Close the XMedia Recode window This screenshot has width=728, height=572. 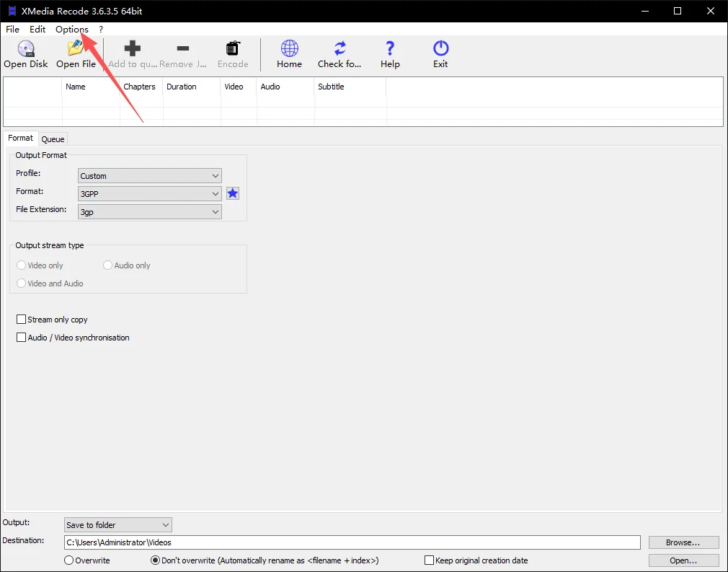[x=711, y=11]
